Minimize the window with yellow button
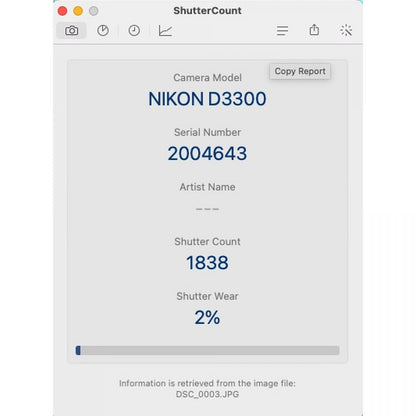 pyautogui.click(x=78, y=11)
